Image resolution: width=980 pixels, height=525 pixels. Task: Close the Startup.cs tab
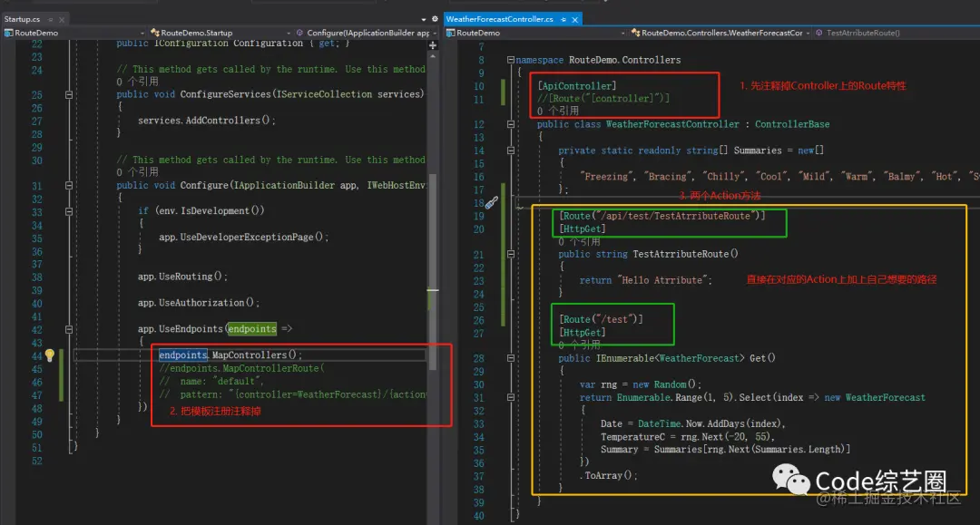click(x=62, y=19)
